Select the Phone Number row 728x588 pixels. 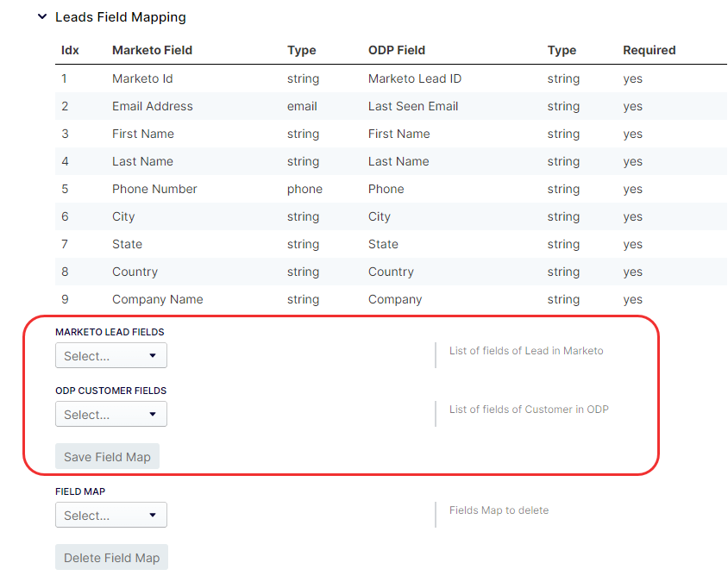391,189
